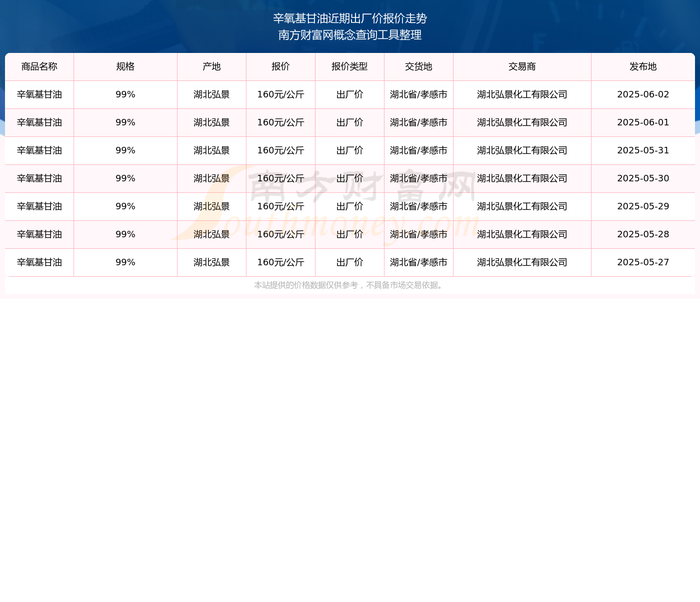Click 99% in the 2025-05-28 row

click(x=125, y=235)
